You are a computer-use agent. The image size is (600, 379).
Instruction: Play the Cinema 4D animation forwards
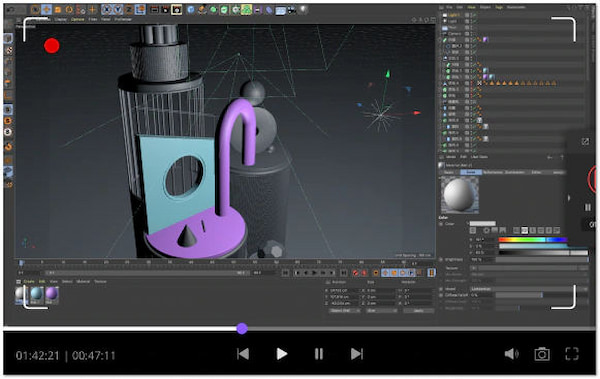point(315,273)
